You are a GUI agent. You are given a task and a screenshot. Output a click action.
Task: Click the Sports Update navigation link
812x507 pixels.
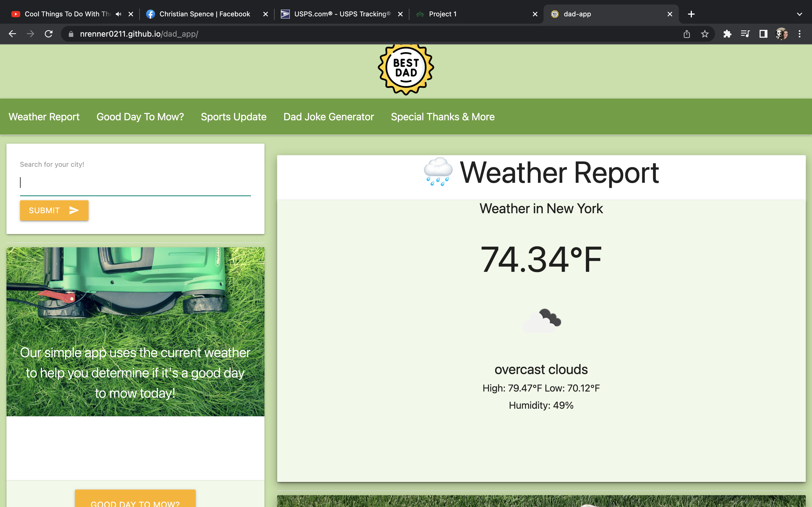233,116
